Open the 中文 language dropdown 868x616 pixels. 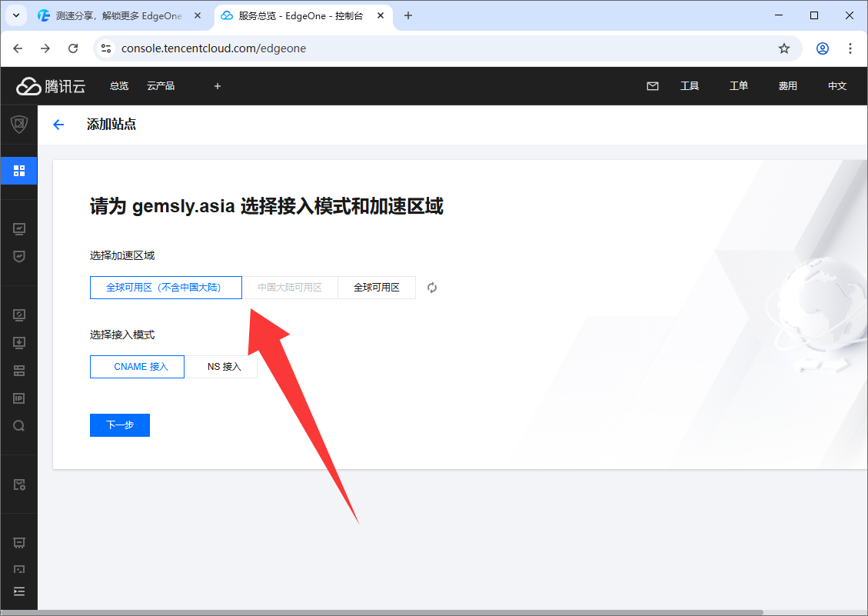(x=836, y=86)
